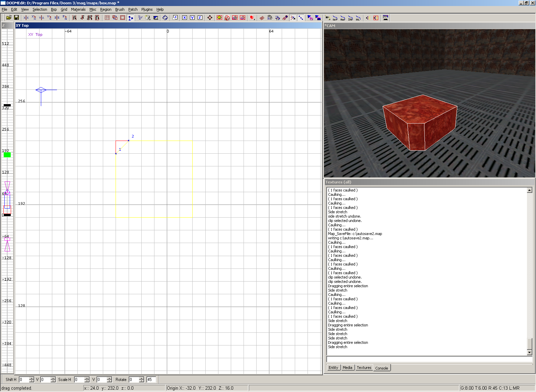Open the Grid menu
This screenshot has width=536, height=392.
coord(64,9)
